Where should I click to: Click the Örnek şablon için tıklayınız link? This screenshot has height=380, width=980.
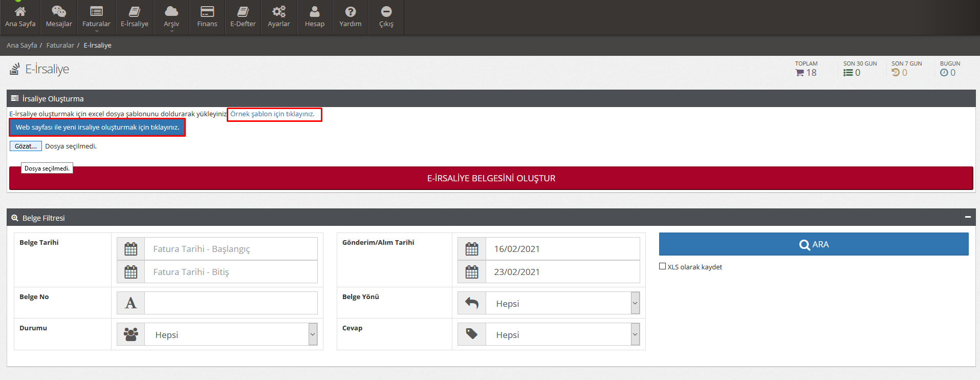pyautogui.click(x=272, y=114)
